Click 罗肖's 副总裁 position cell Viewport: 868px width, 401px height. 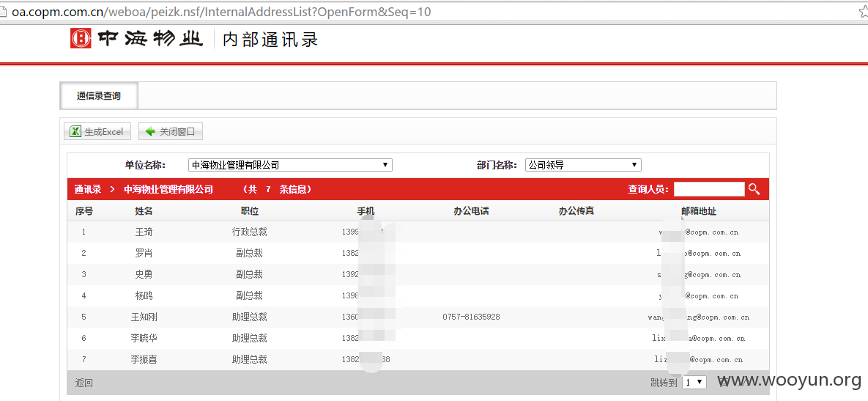(x=250, y=253)
